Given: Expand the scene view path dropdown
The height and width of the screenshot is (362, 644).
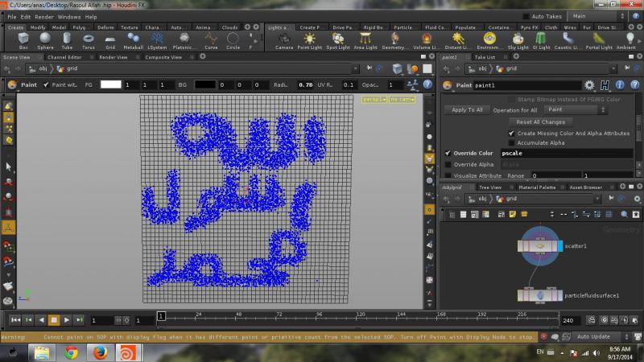Looking at the screenshot, I should click(x=355, y=68).
